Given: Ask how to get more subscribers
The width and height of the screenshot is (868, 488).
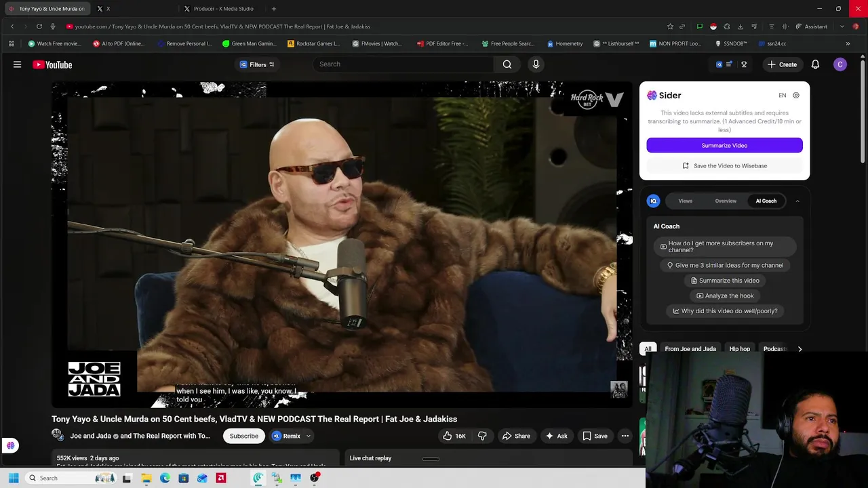Looking at the screenshot, I should [x=724, y=247].
